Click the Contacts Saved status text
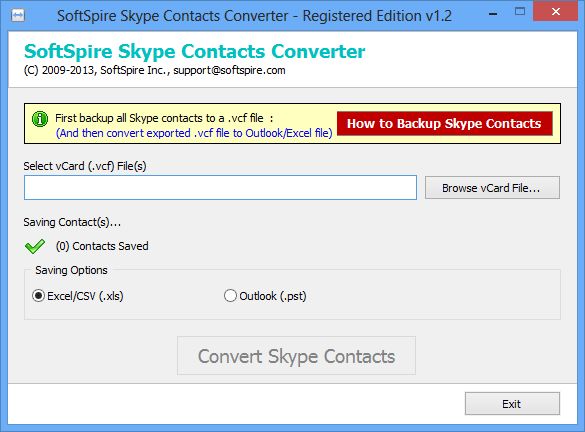 (102, 246)
